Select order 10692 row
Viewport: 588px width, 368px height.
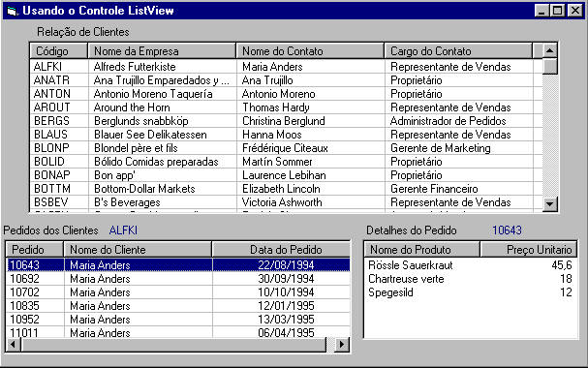click(178, 279)
